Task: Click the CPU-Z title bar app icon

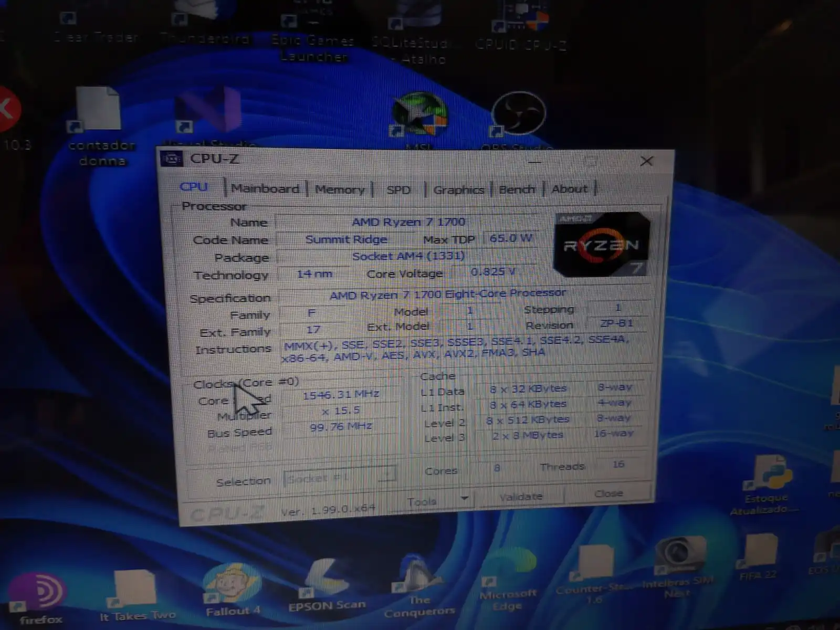Action: 172,159
